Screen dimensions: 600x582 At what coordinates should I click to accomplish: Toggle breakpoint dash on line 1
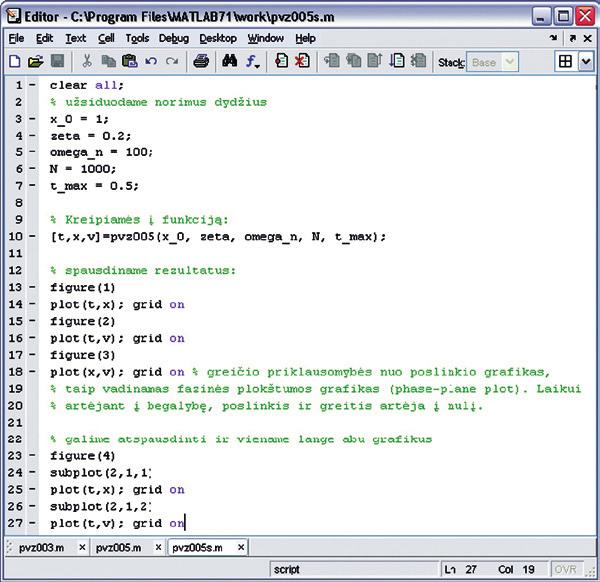[33, 85]
